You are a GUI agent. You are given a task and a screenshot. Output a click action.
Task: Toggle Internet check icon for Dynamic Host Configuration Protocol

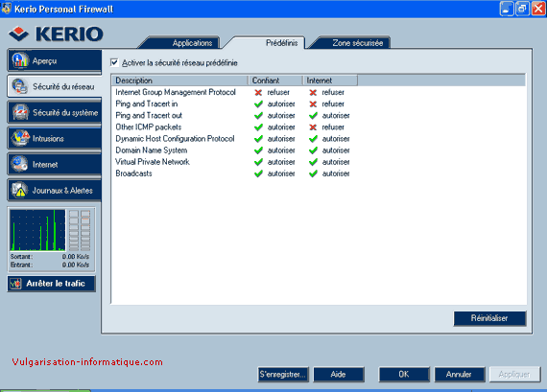[x=313, y=139]
